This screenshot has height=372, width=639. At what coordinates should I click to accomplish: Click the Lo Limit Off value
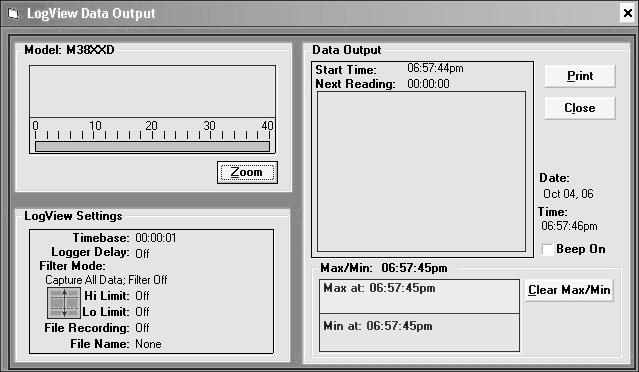coord(142,312)
